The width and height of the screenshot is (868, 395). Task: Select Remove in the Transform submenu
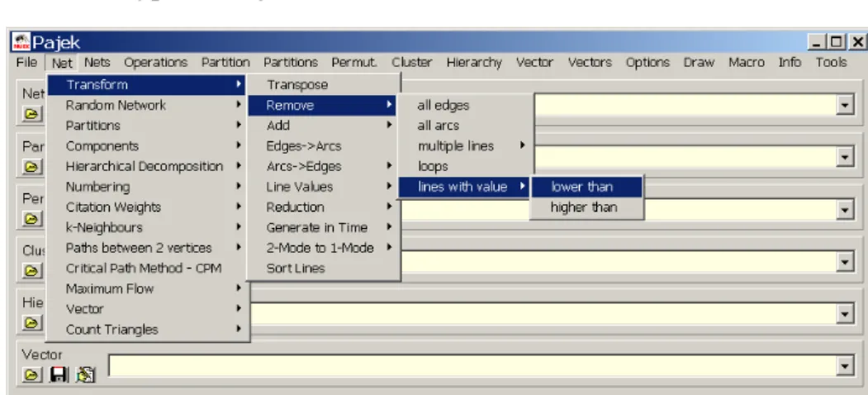(323, 105)
